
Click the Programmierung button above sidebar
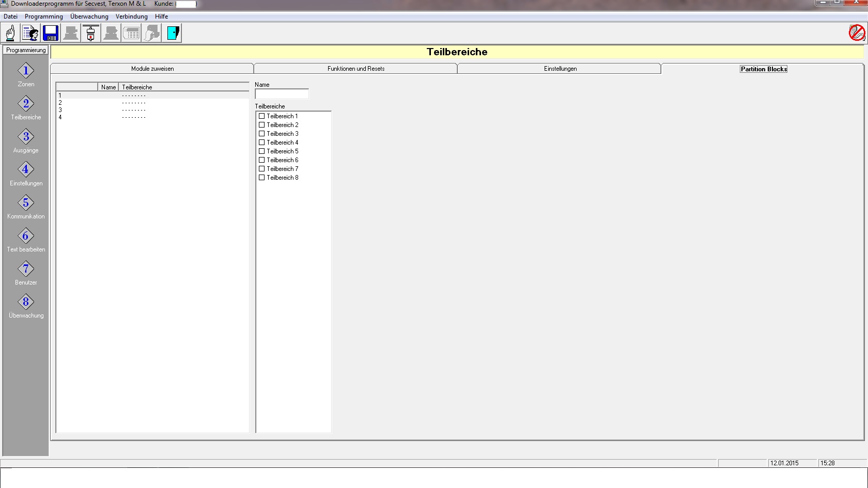[26, 50]
